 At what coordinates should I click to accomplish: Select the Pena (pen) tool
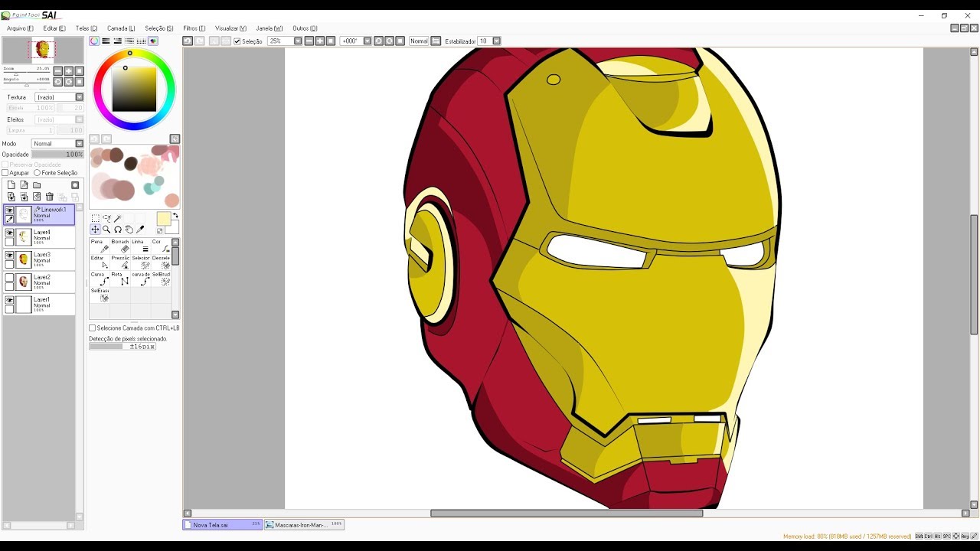100,246
